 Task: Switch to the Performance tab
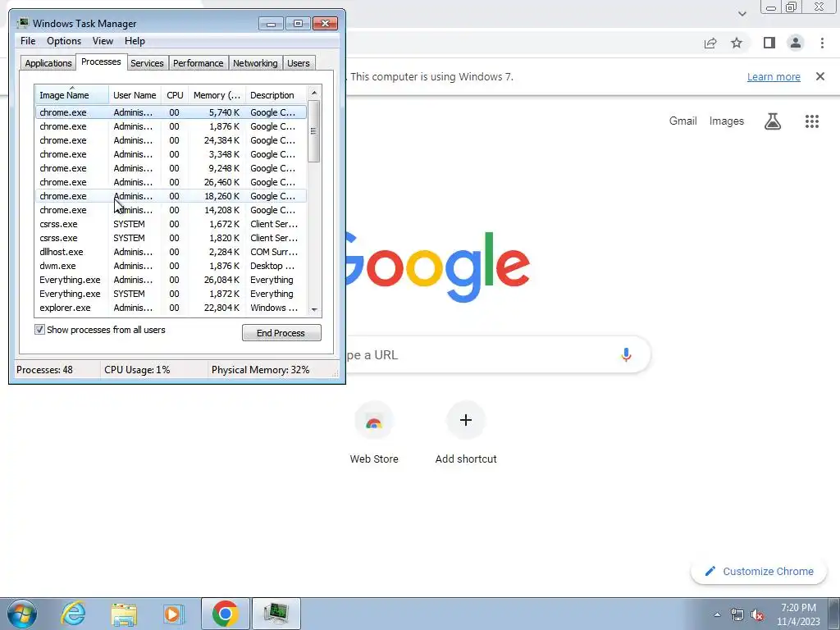[x=198, y=63]
